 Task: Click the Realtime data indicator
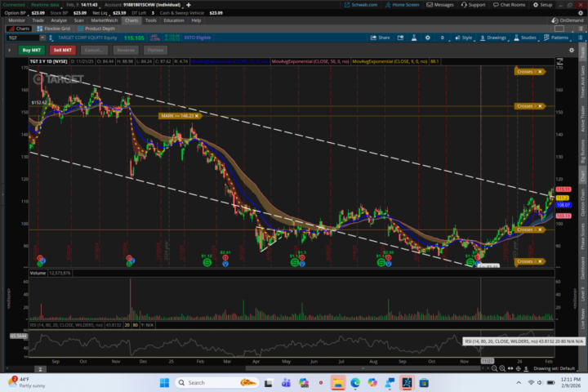(x=45, y=5)
